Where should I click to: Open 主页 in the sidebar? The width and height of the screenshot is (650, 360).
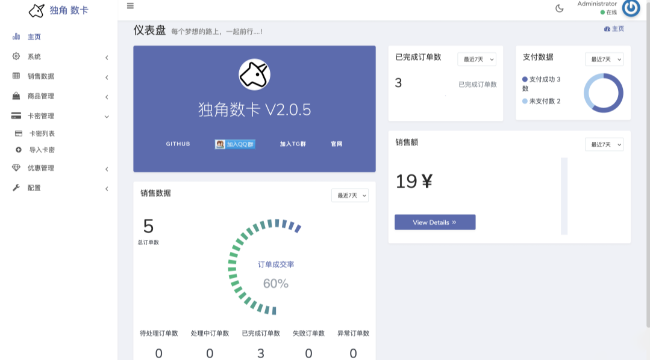(34, 37)
